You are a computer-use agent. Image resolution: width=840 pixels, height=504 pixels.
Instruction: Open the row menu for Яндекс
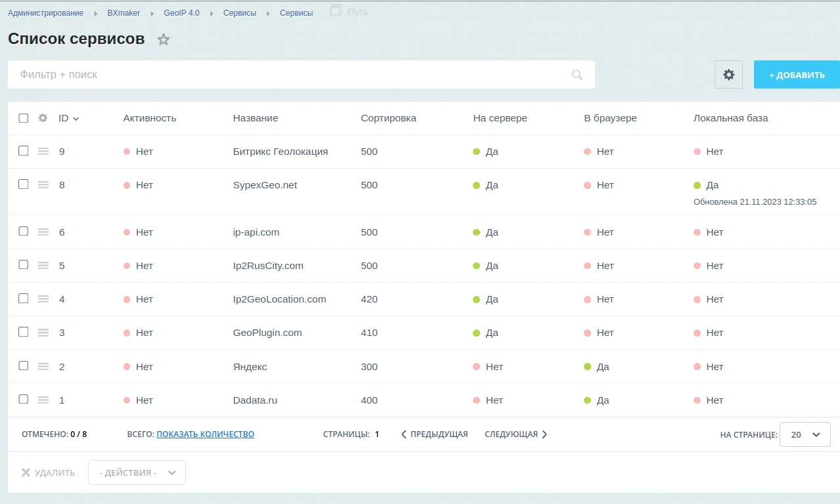point(43,367)
